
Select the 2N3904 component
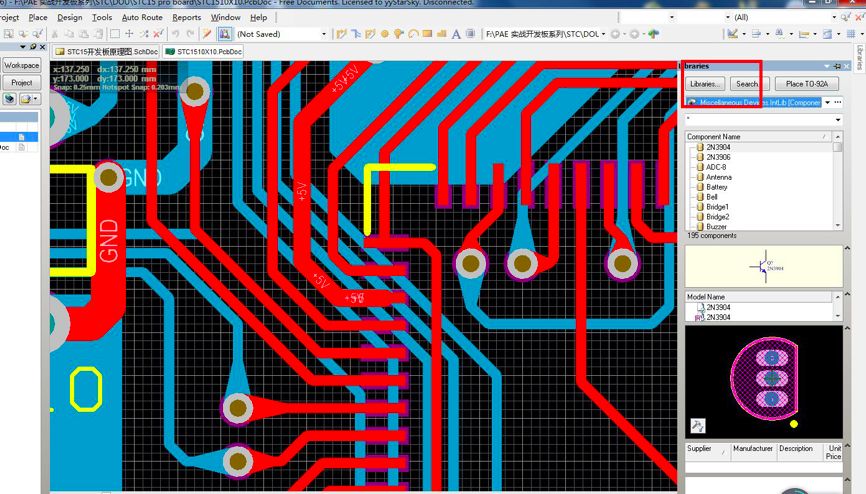(718, 147)
